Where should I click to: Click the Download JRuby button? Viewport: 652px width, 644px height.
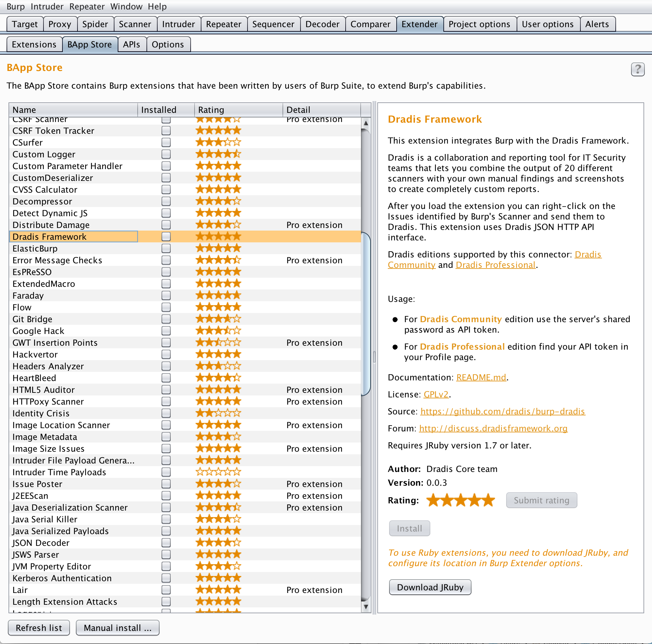(430, 587)
